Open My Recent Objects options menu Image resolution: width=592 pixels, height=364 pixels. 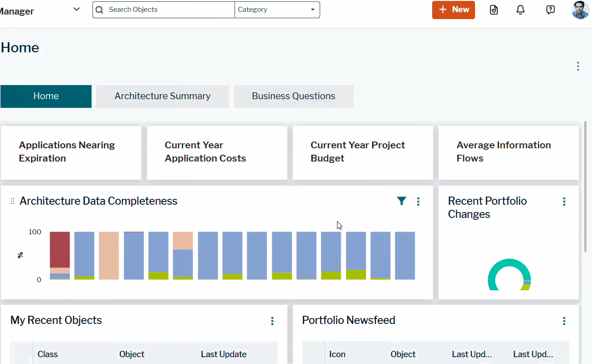coord(272,321)
